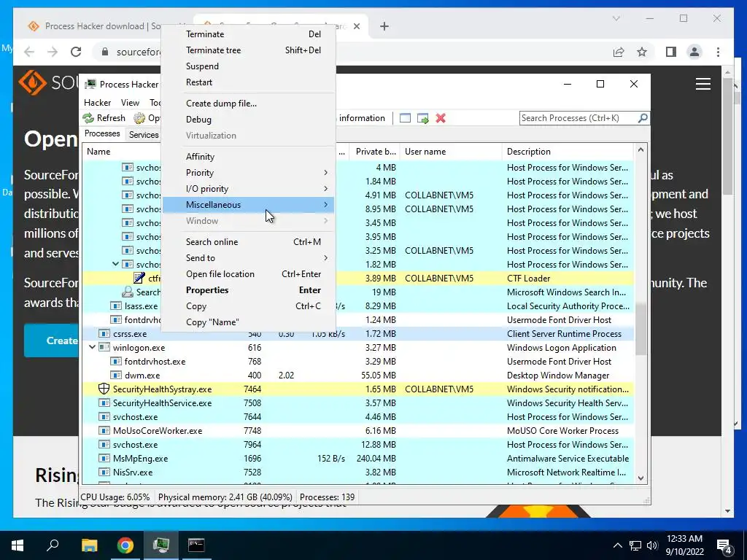Click SecurityHealthSystray.exe shield icon
The width and height of the screenshot is (747, 560).
104,389
